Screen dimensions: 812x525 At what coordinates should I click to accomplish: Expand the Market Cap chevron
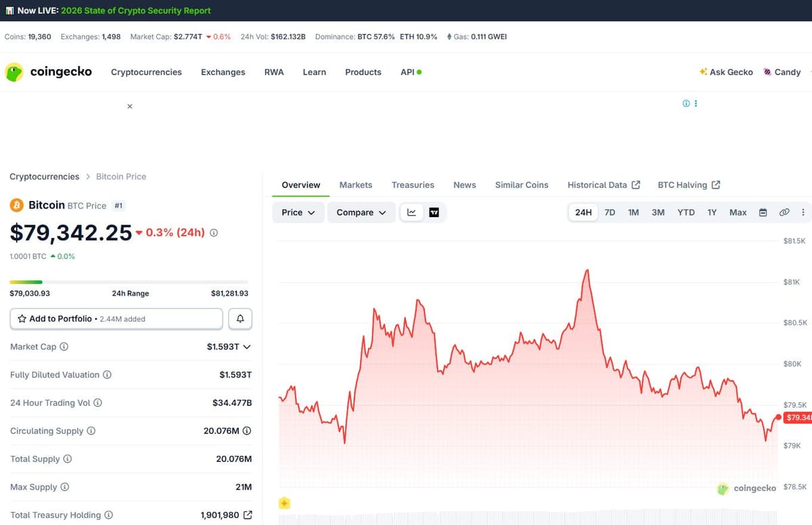(247, 346)
